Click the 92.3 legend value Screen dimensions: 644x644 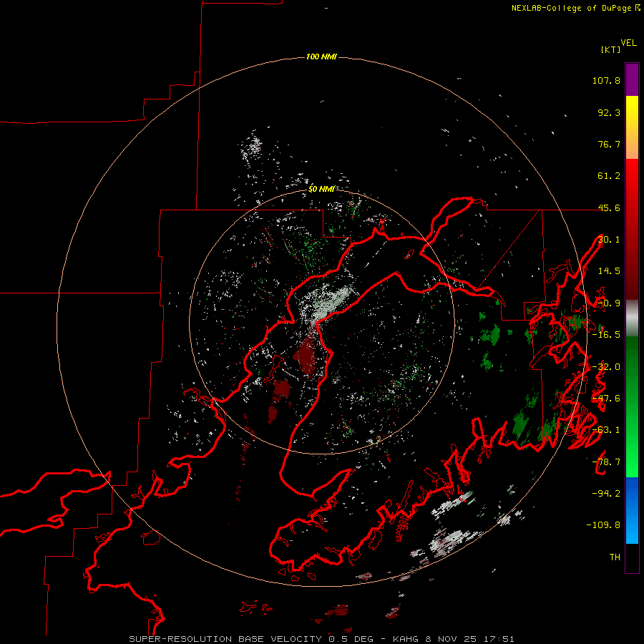(x=609, y=112)
